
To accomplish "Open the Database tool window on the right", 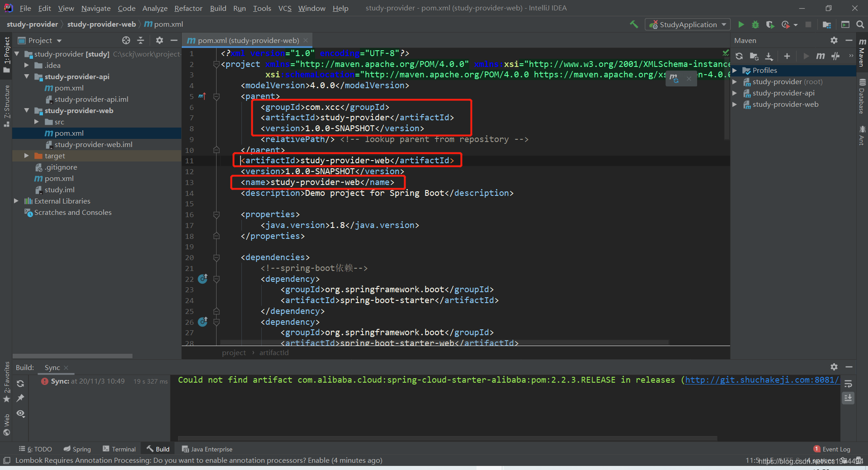I will (x=862, y=96).
